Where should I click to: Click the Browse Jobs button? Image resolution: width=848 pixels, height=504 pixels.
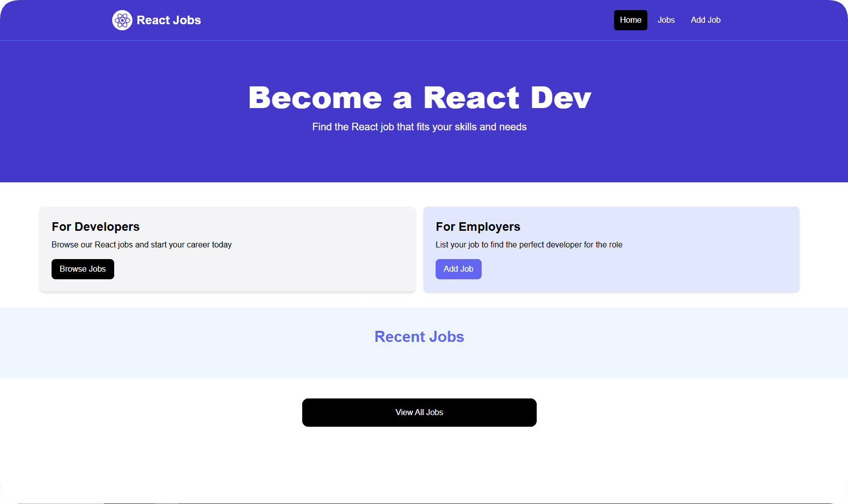(x=83, y=269)
